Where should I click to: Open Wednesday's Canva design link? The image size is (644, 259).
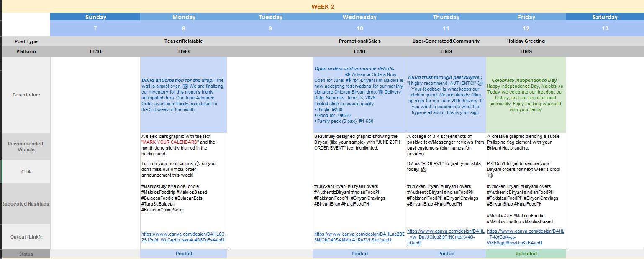click(x=359, y=237)
